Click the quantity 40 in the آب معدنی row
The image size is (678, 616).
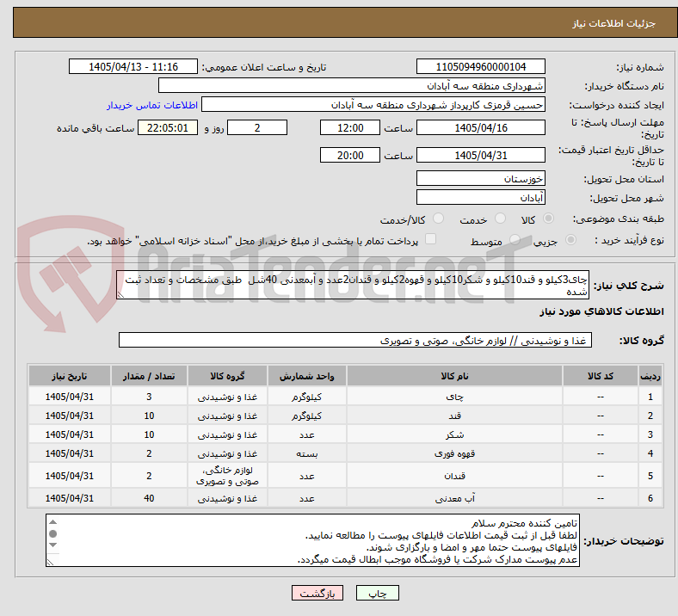(x=149, y=498)
